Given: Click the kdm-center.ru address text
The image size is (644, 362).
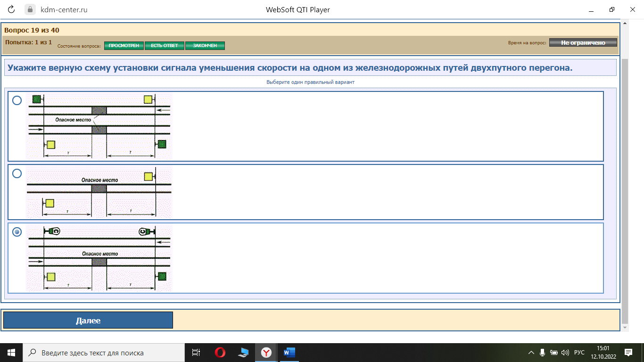Looking at the screenshot, I should coord(64,9).
